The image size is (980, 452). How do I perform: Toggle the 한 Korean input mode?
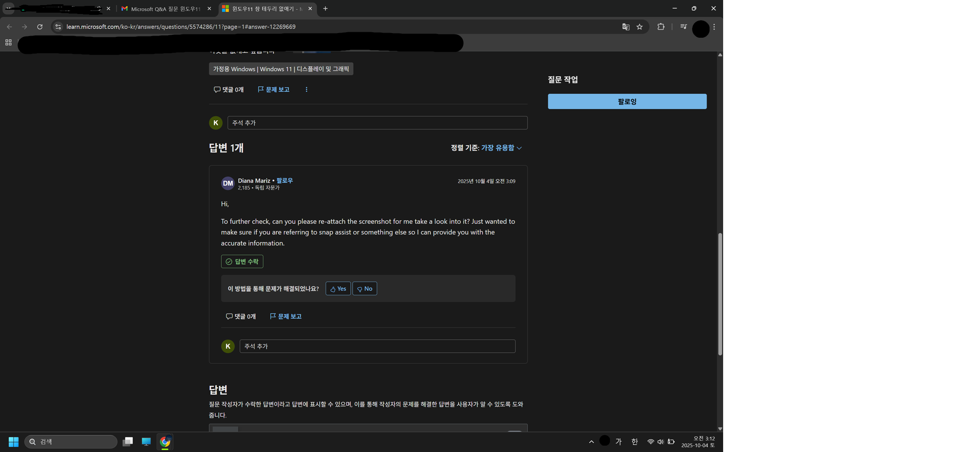pos(635,442)
